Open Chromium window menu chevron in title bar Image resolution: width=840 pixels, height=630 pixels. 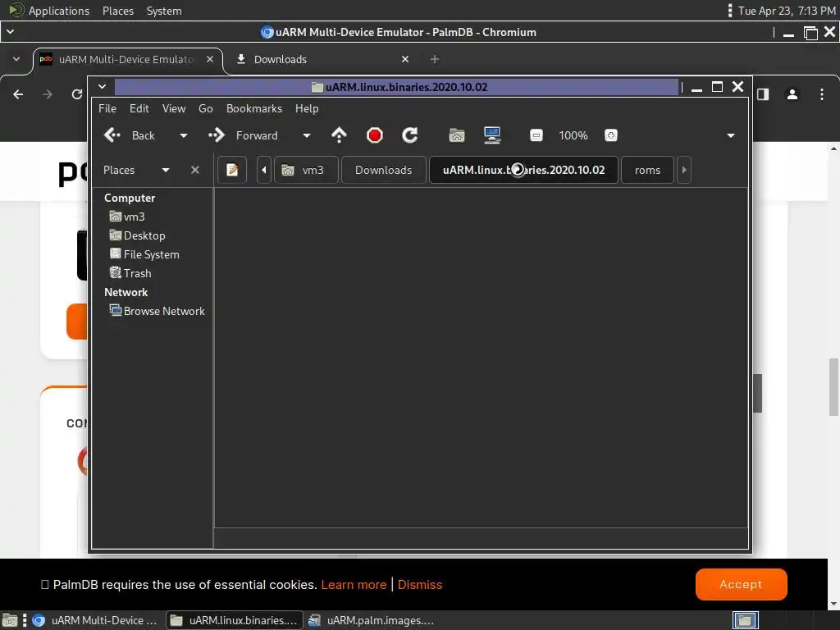10,32
